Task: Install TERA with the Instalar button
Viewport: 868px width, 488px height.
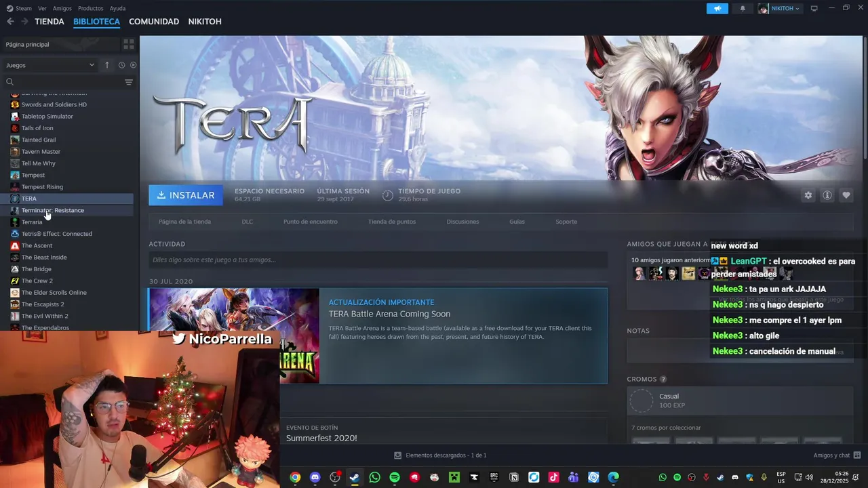Action: pos(186,195)
